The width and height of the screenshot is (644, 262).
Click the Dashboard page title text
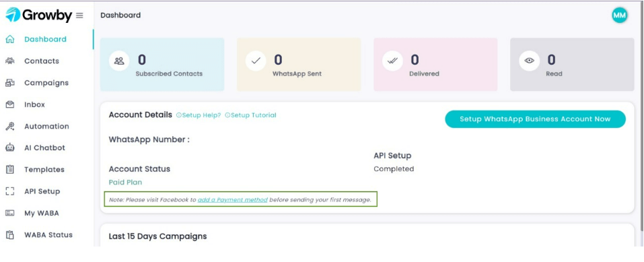coord(120,15)
